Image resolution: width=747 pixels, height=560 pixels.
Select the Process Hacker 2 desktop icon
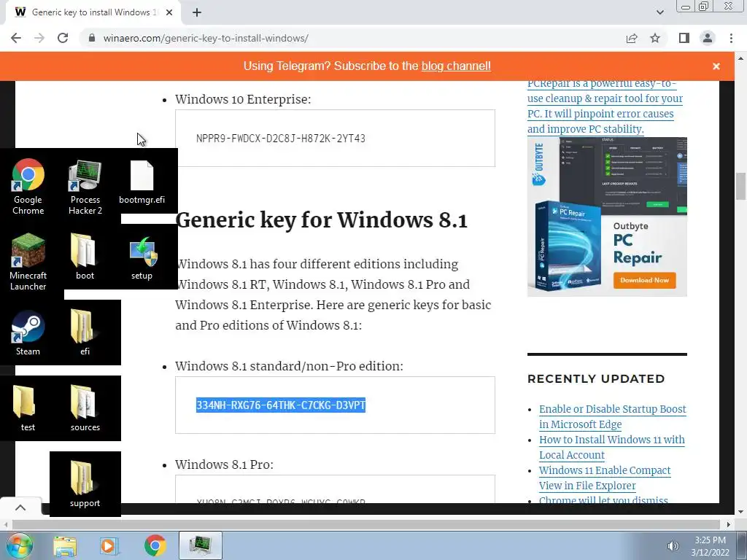pyautogui.click(x=85, y=187)
